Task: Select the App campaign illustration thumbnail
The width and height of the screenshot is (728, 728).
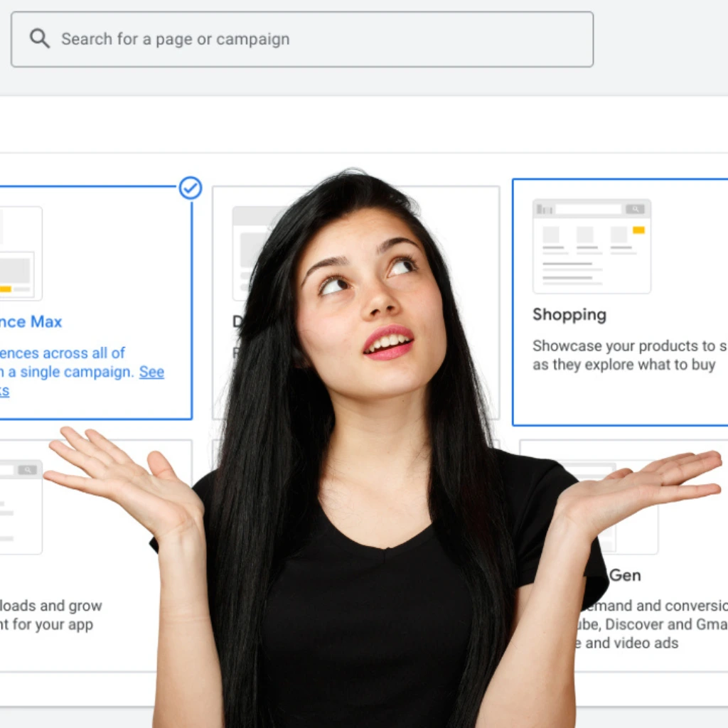Action: (21, 506)
